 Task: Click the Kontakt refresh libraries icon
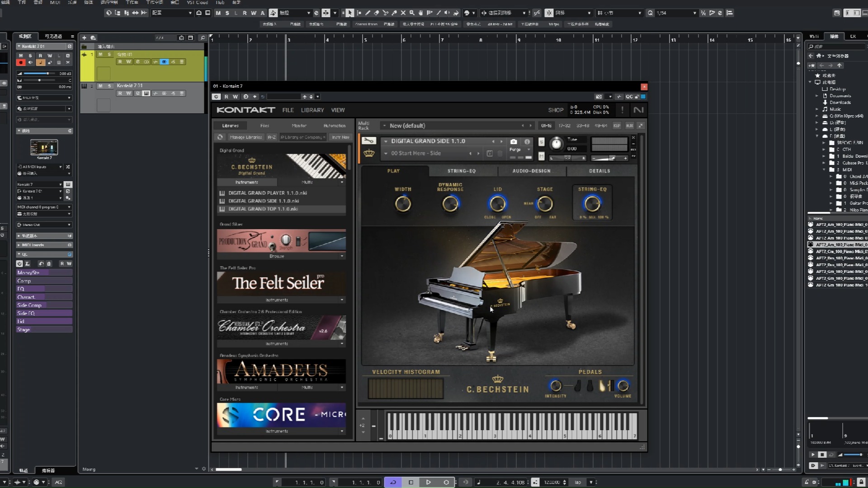click(x=220, y=137)
